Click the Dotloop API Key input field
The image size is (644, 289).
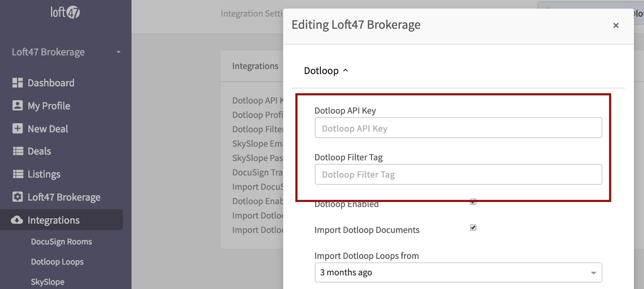[458, 128]
